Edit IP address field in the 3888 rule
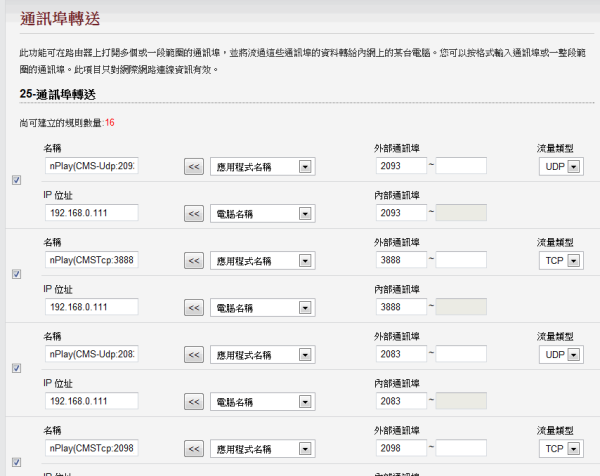Image resolution: width=600 pixels, height=476 pixels. [x=91, y=307]
